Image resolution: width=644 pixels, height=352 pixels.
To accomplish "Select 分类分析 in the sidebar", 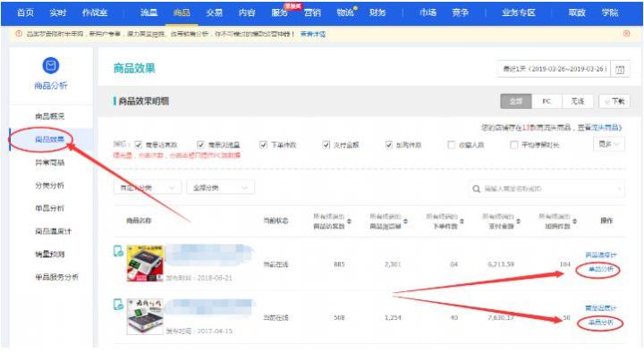I will pos(50,186).
